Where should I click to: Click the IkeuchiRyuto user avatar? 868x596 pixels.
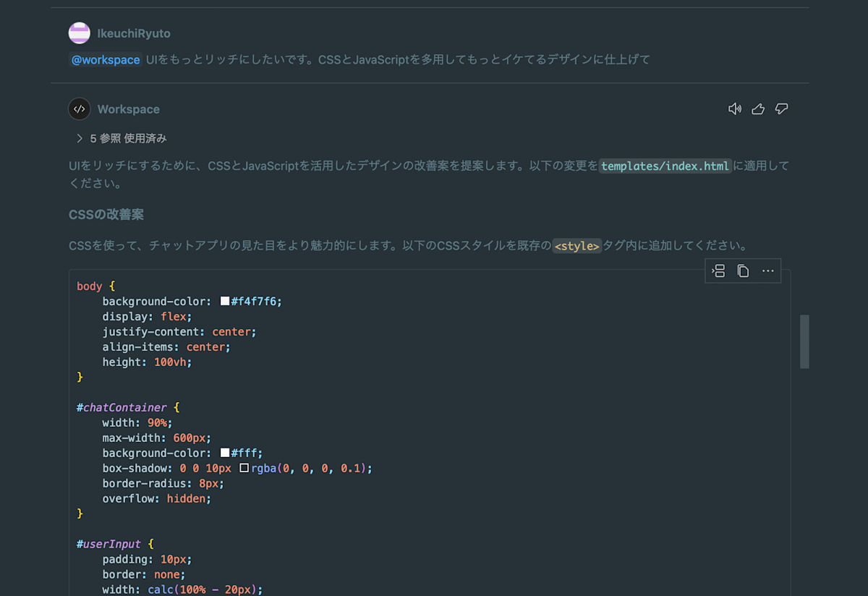[80, 33]
